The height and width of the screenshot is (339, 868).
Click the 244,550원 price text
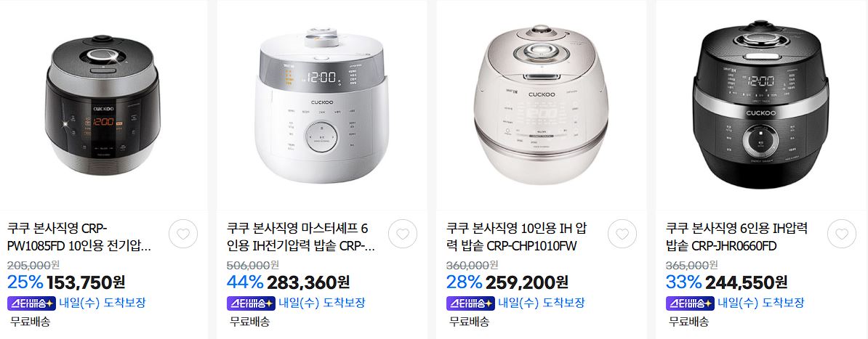coord(746,282)
